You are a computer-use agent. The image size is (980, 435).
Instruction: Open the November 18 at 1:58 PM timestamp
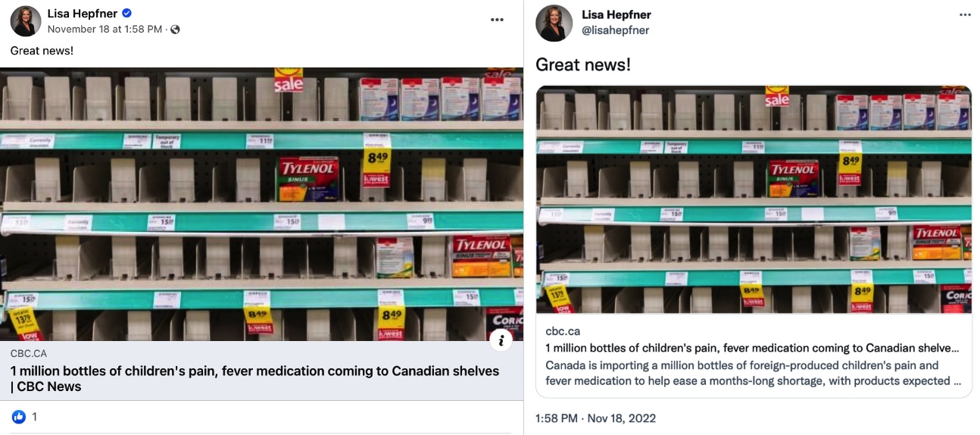point(105,30)
